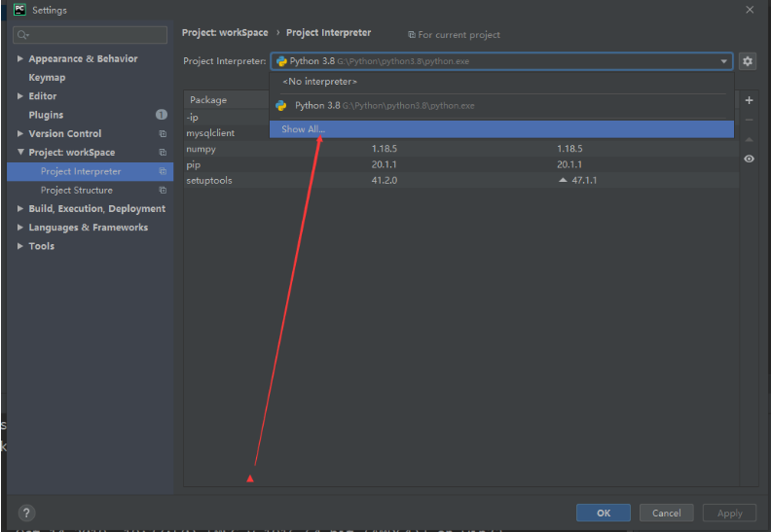Click project-scope icon beside Project: workSpace
Image resolution: width=771 pixels, height=532 pixels.
point(163,153)
